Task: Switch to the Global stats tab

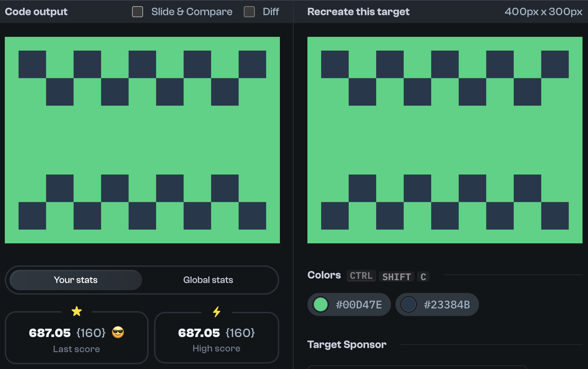Action: point(208,280)
